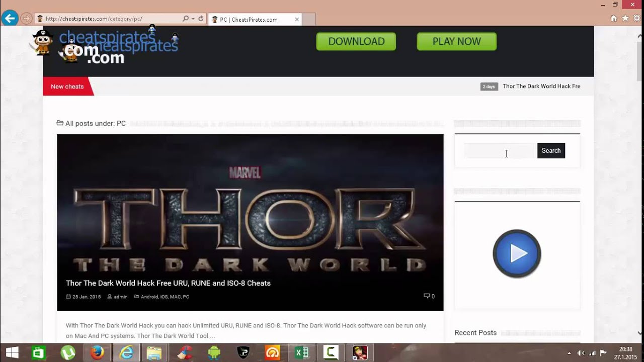
Task: Open a new tab with the blank tab button
Action: pyautogui.click(x=309, y=20)
